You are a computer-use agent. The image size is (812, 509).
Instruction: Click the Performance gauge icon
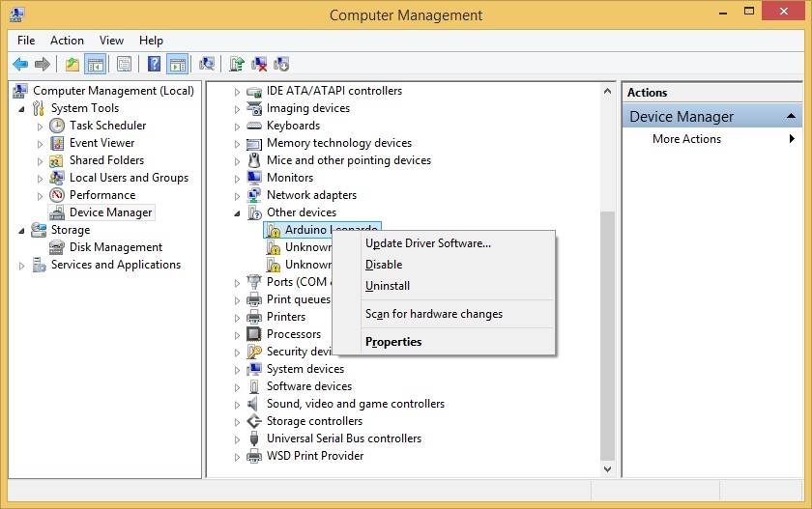click(57, 195)
